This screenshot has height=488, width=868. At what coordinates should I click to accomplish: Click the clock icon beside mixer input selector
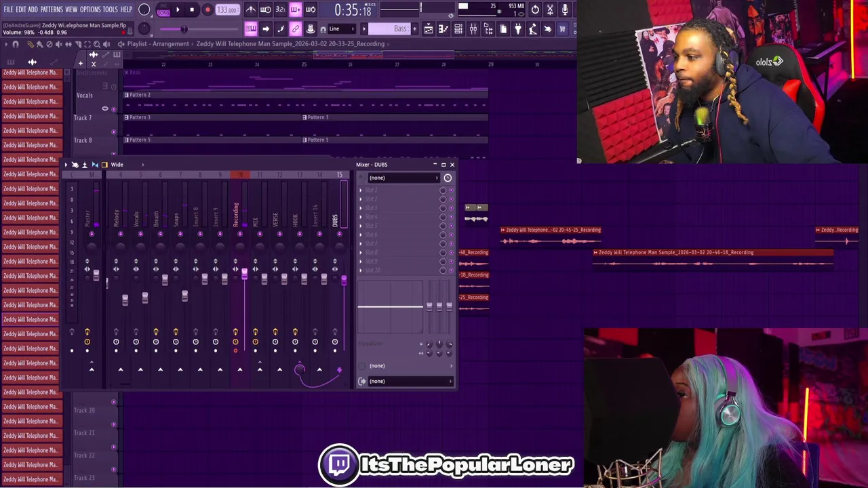coord(448,178)
